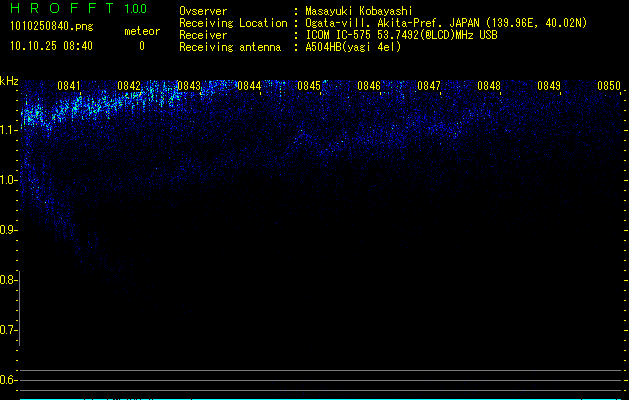629x400 pixels.
Task: Click the 0849 time marker
Action: point(549,85)
